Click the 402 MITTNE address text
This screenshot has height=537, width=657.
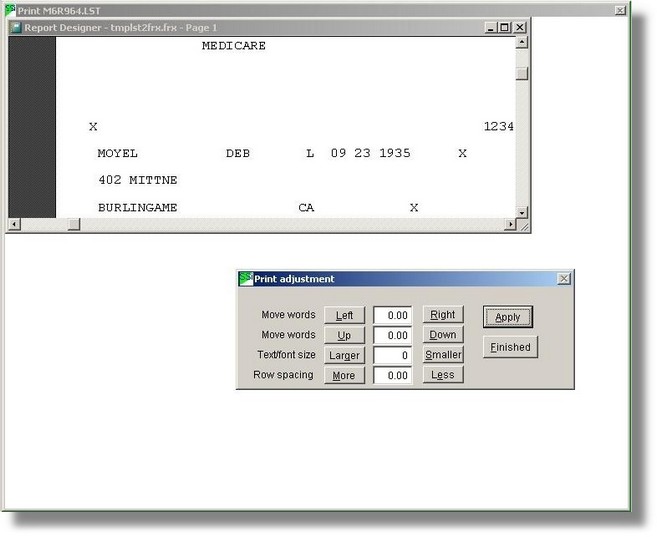138,180
